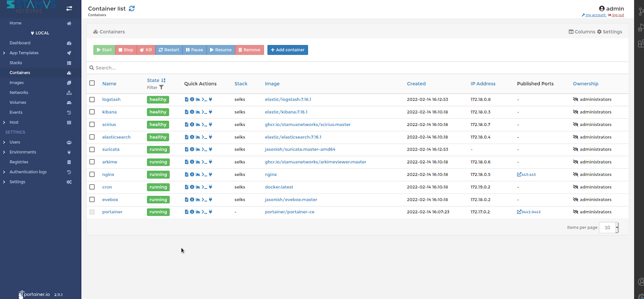
Task: View stats for scirius container
Action: pyautogui.click(x=198, y=124)
